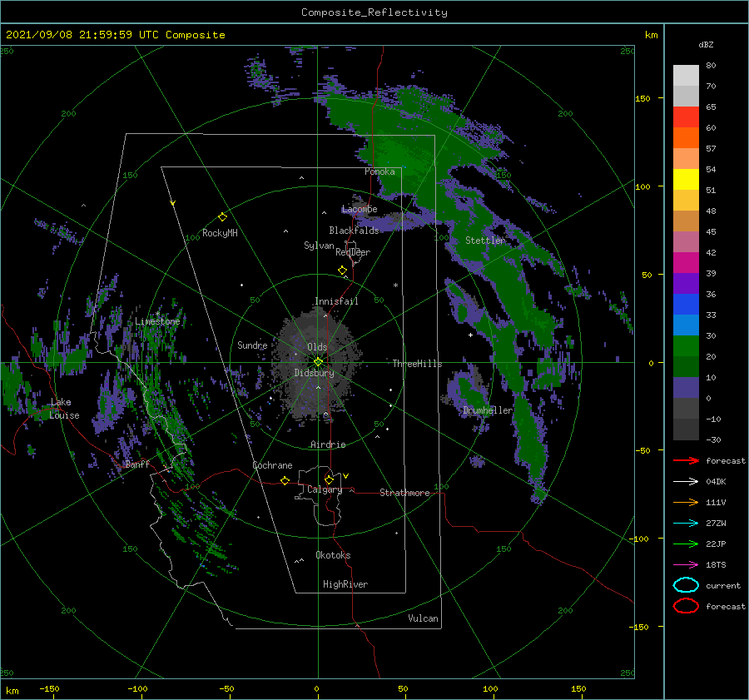749x700 pixels.
Task: Select the green 30 dBZ color swatch
Action: pos(686,346)
